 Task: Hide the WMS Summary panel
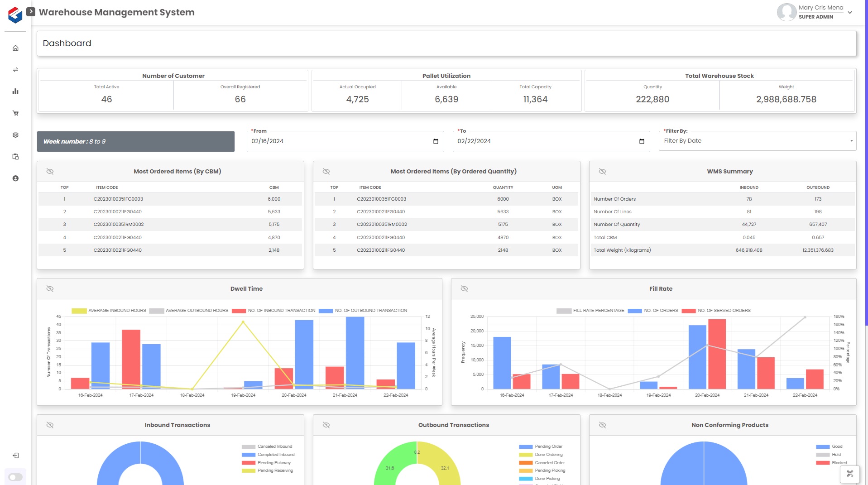(602, 172)
